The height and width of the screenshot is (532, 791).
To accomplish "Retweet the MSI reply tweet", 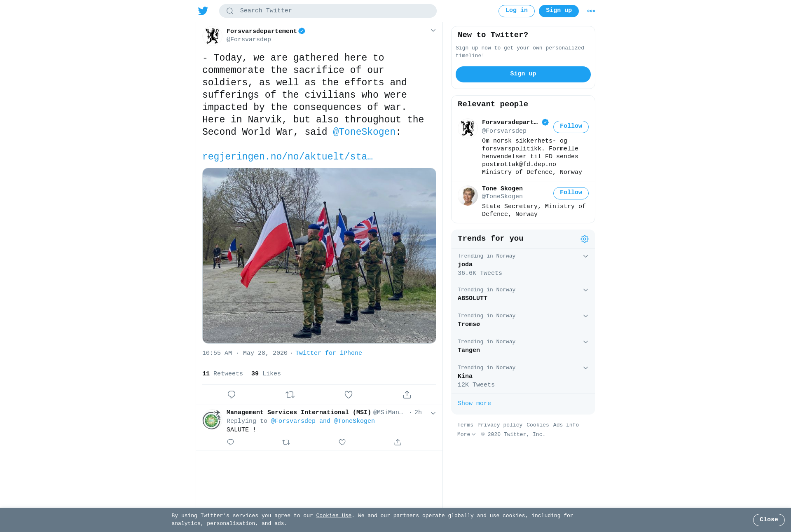I will point(286,442).
